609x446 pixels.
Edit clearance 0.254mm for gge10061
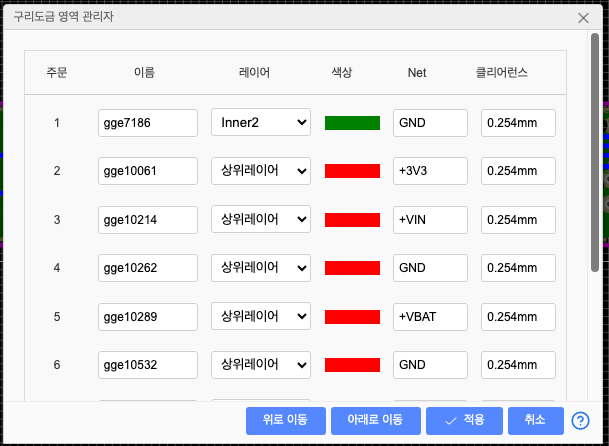tap(518, 171)
